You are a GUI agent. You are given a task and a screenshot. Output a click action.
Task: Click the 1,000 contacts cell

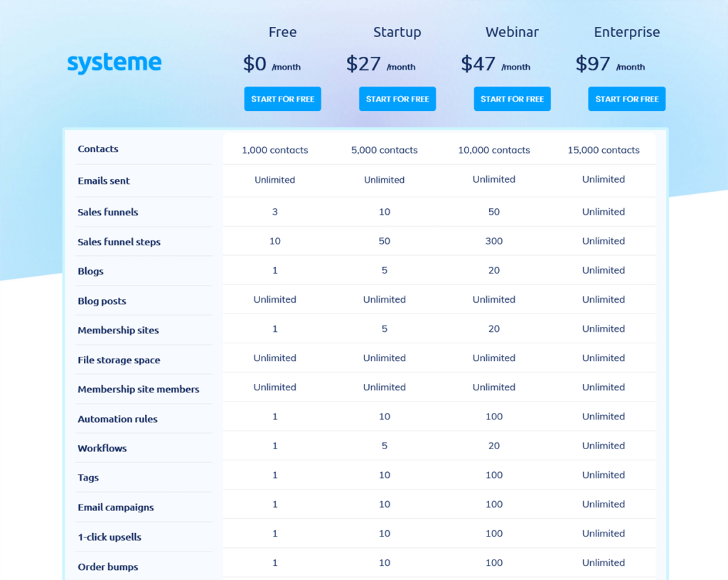(275, 150)
